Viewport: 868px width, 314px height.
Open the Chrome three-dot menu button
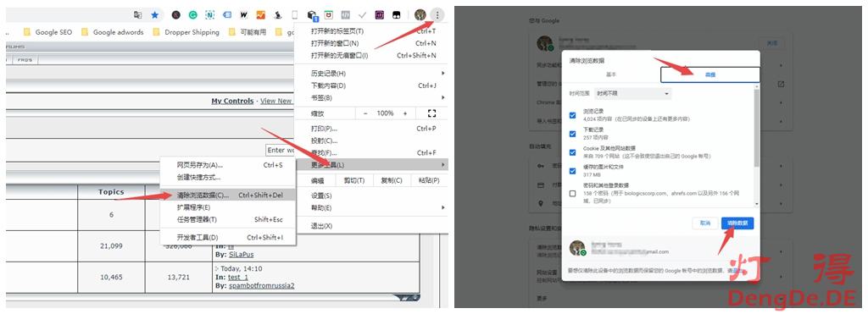tap(437, 15)
